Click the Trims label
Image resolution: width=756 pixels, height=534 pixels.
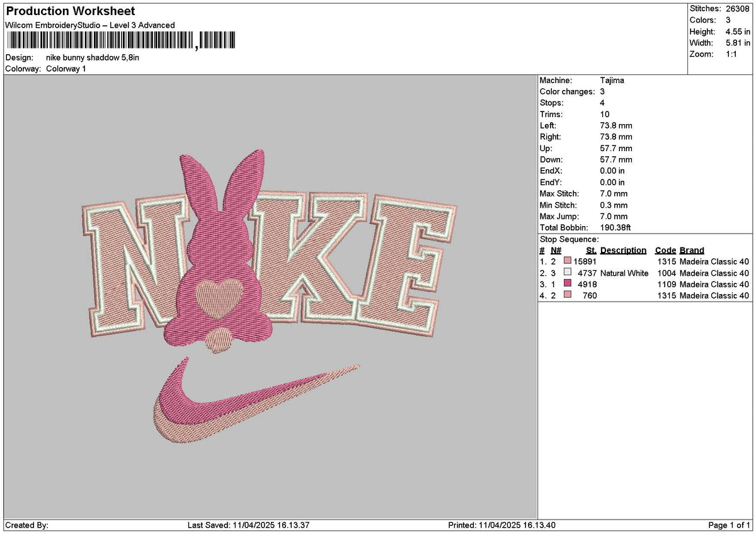[551, 115]
